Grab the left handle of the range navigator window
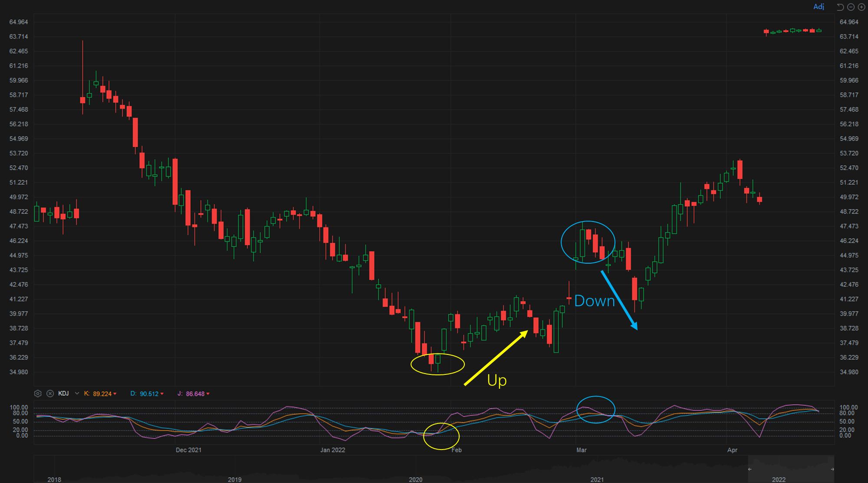The width and height of the screenshot is (868, 483). point(750,469)
